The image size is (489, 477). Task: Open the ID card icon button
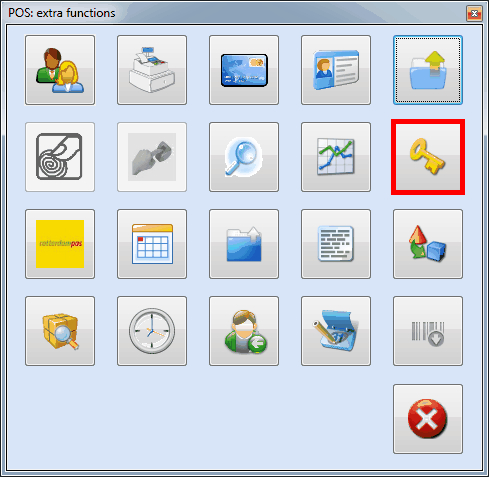tap(336, 70)
